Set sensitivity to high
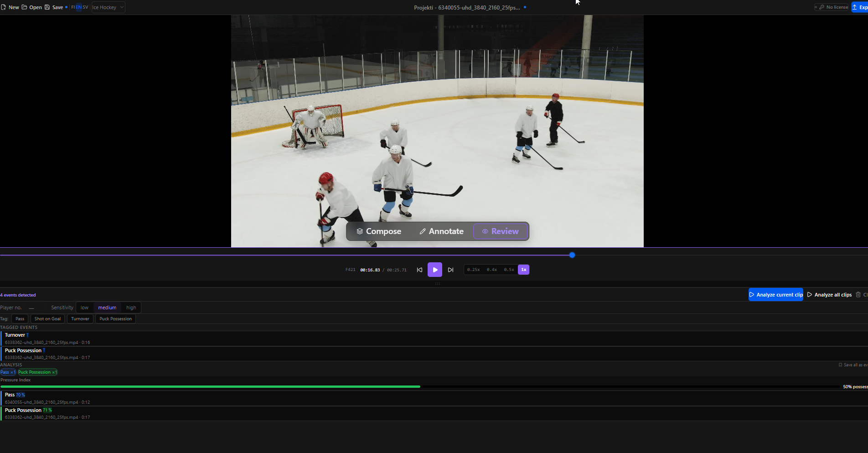The height and width of the screenshot is (453, 868). pos(131,307)
